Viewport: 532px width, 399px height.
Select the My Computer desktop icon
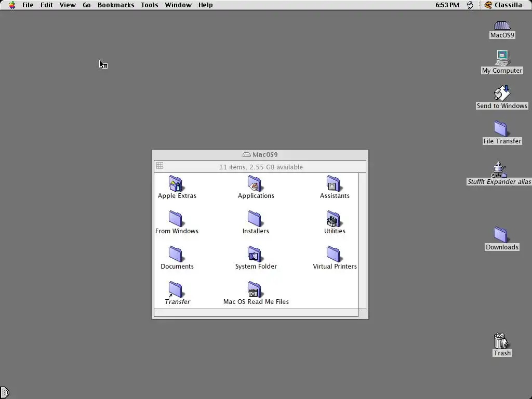pyautogui.click(x=502, y=58)
